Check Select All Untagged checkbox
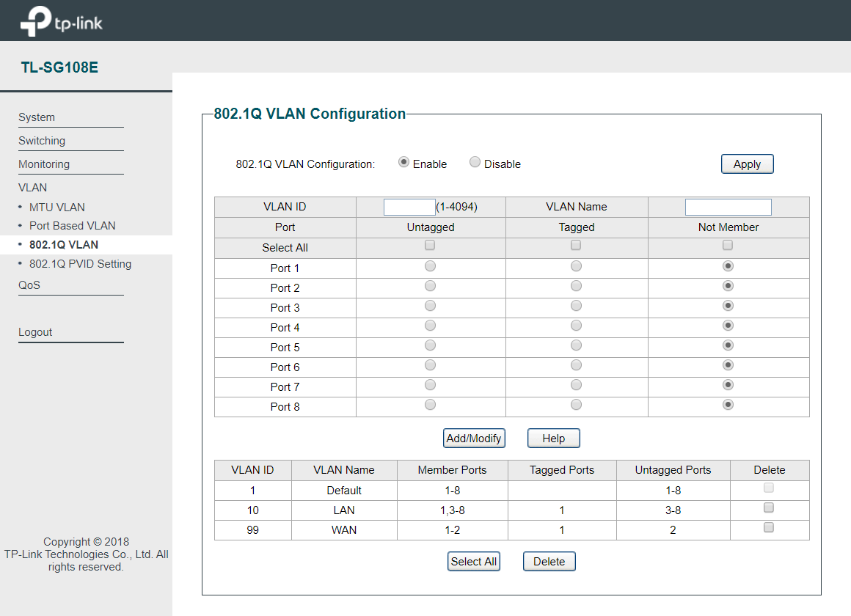The height and width of the screenshot is (616, 851). click(430, 246)
